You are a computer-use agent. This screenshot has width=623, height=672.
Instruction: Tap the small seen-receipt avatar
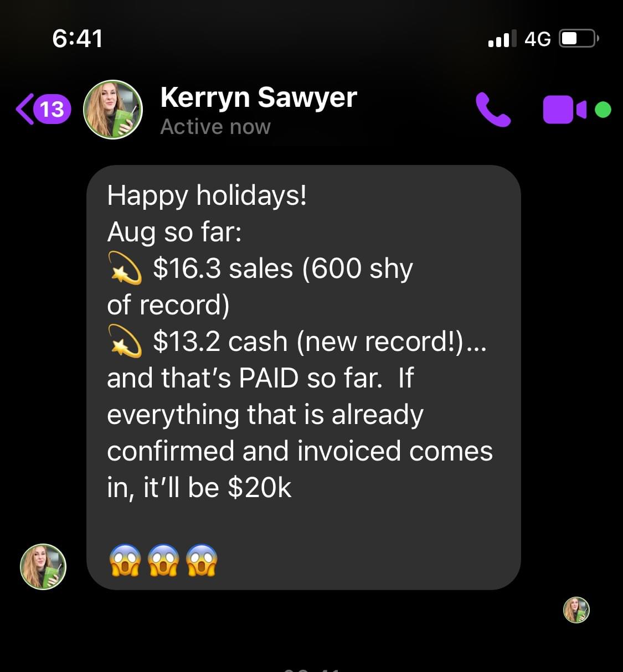point(576,610)
